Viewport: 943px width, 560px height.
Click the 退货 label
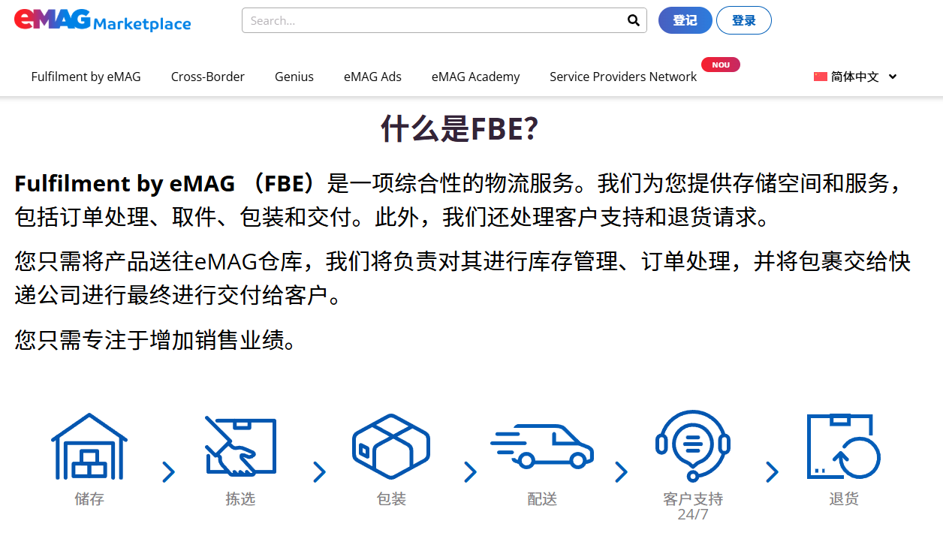pos(843,499)
